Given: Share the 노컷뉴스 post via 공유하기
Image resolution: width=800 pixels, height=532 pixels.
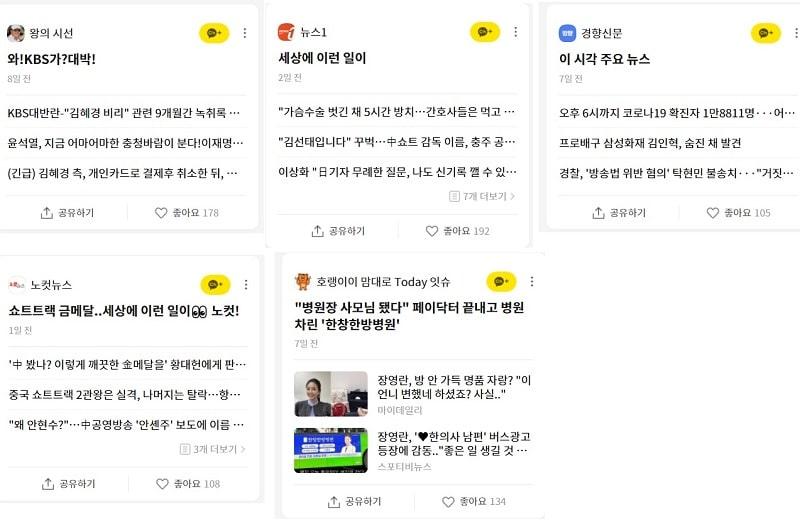Looking at the screenshot, I should coord(68,484).
